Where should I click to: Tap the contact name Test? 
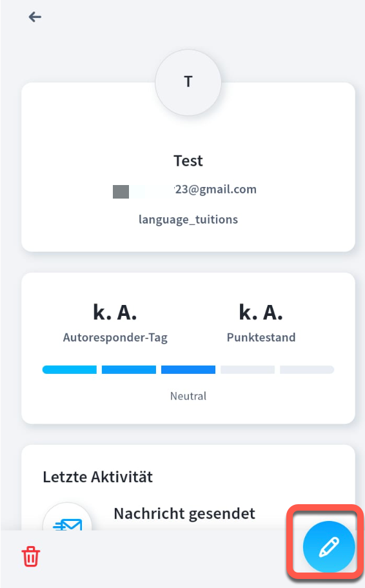pos(188,161)
